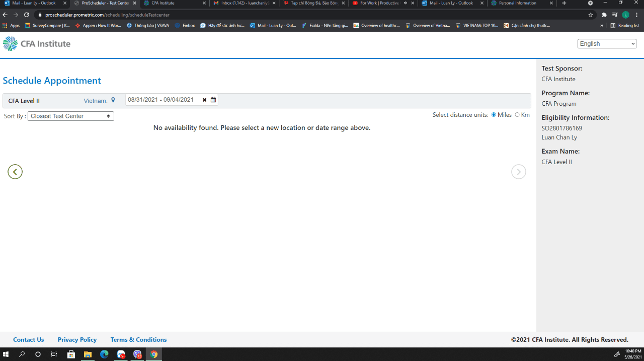
Task: Click the browser Forward arrow
Action: 16,15
